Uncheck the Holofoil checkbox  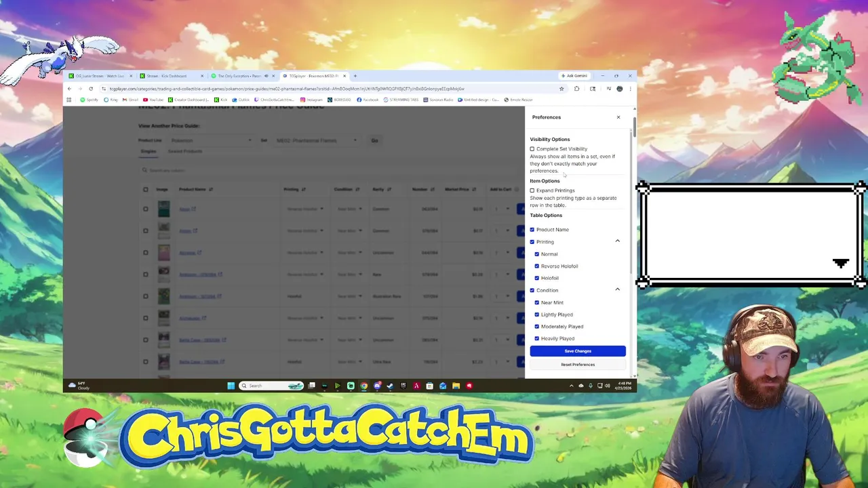(x=537, y=278)
